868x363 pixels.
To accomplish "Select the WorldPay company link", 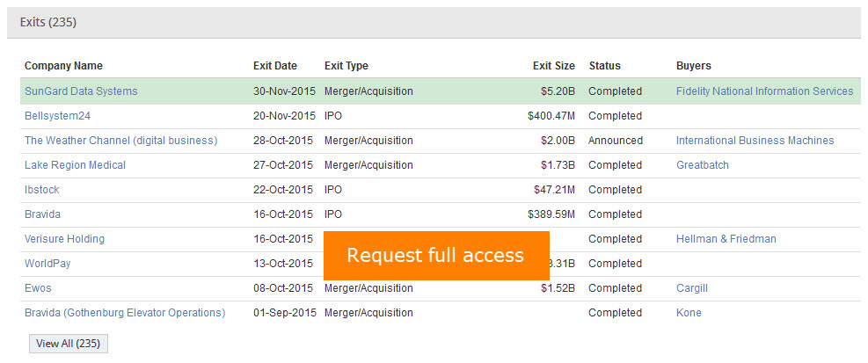I will click(48, 264).
